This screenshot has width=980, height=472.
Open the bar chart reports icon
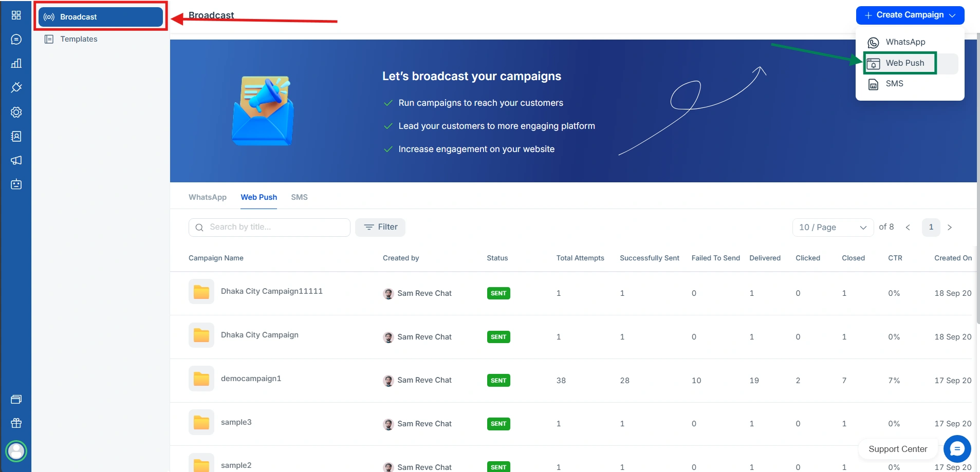16,64
